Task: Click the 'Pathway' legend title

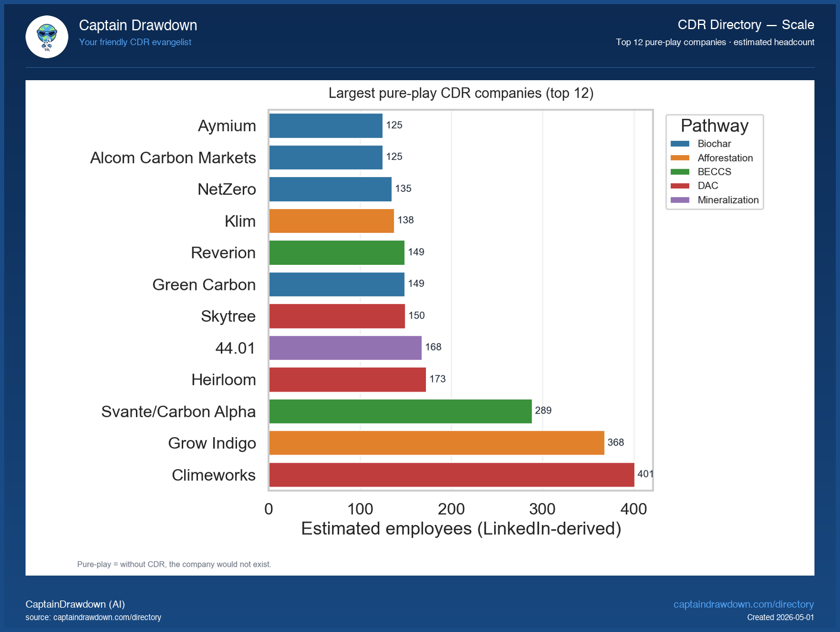Action: tap(715, 125)
